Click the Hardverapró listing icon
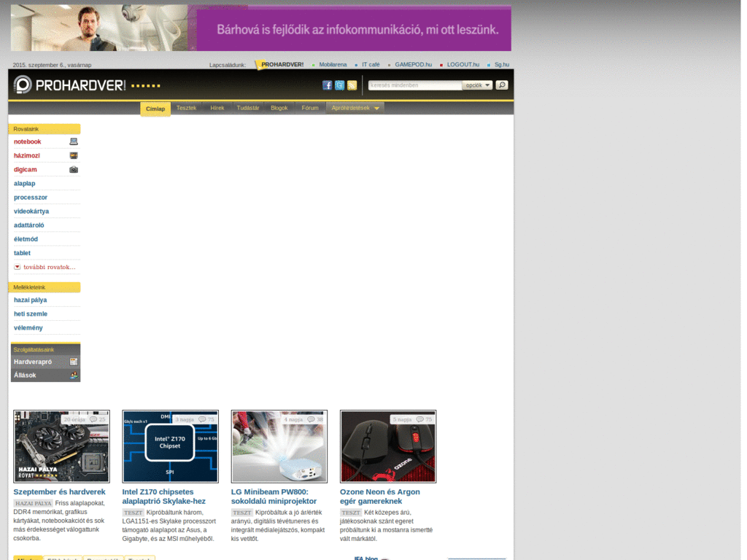The image size is (747, 560). (x=74, y=362)
